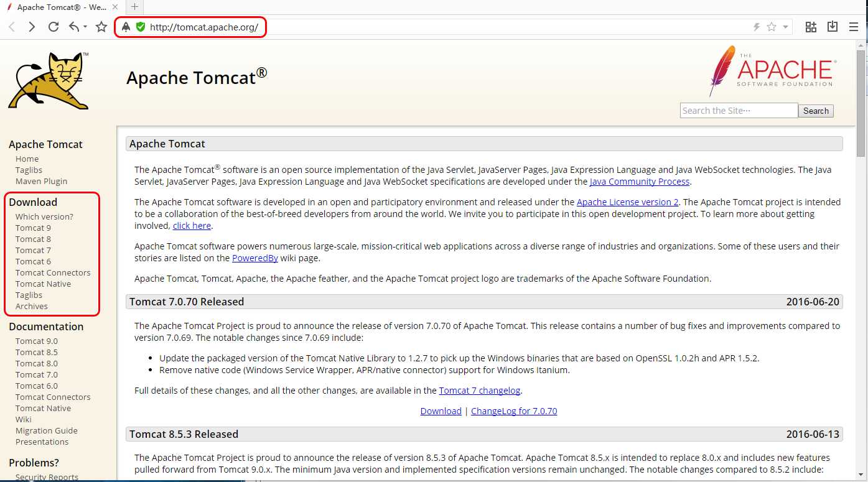The height and width of the screenshot is (482, 868).
Task: Open the dropdown arrow beside the undo icon
Action: pyautogui.click(x=85, y=27)
